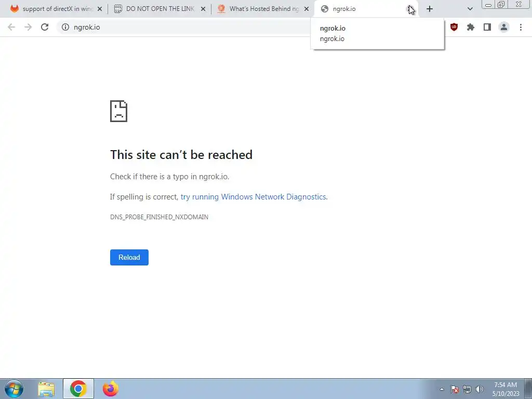The image size is (532, 399).
Task: Switch to 'DO NOT OPEN THE LINK' tab
Action: [159, 9]
